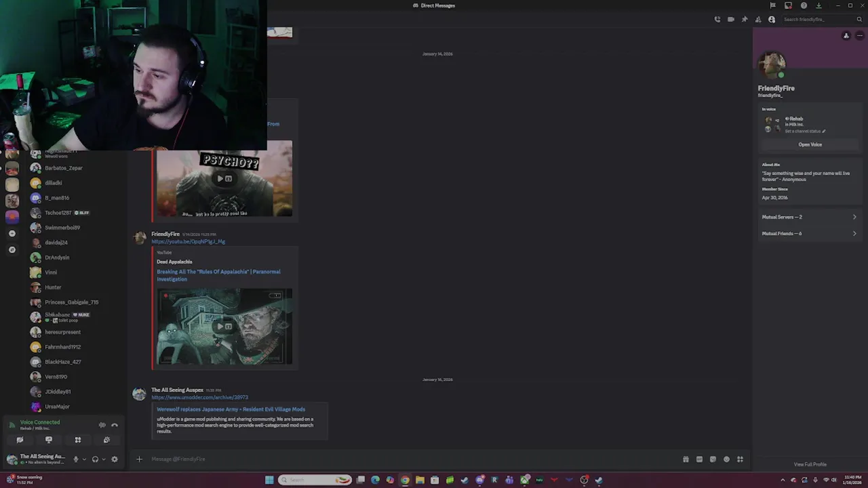Open View Full Profile
Image resolution: width=868 pixels, height=488 pixels.
point(810,464)
